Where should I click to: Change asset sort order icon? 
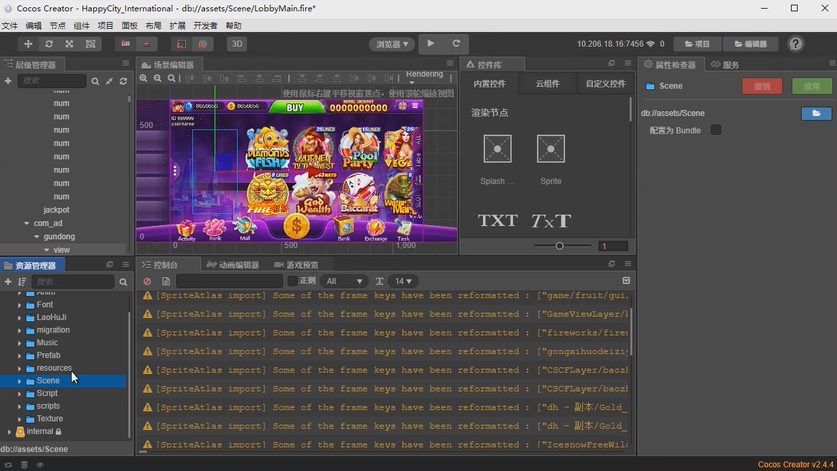[22, 281]
